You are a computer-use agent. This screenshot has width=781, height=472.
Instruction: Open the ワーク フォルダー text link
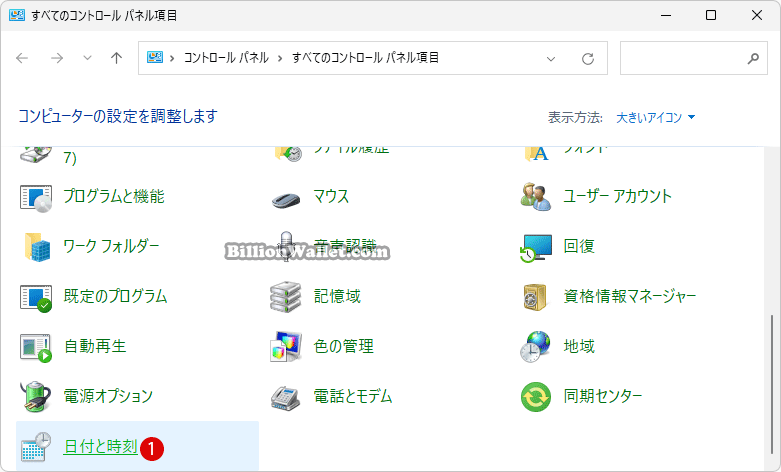point(112,246)
